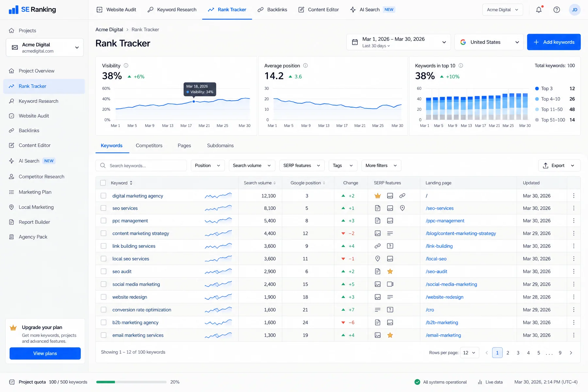Check the content marketing strategy row checkbox
The image size is (588, 392).
point(104,233)
